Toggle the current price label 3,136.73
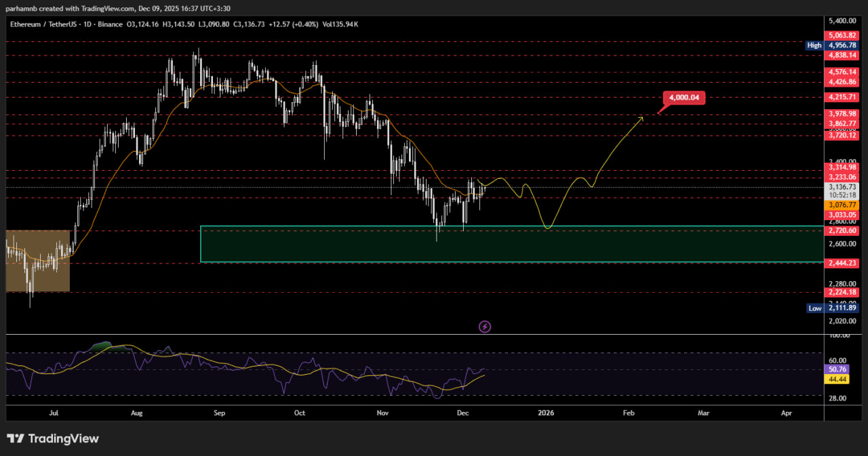Viewport: 868px width, 456px height. tap(841, 187)
